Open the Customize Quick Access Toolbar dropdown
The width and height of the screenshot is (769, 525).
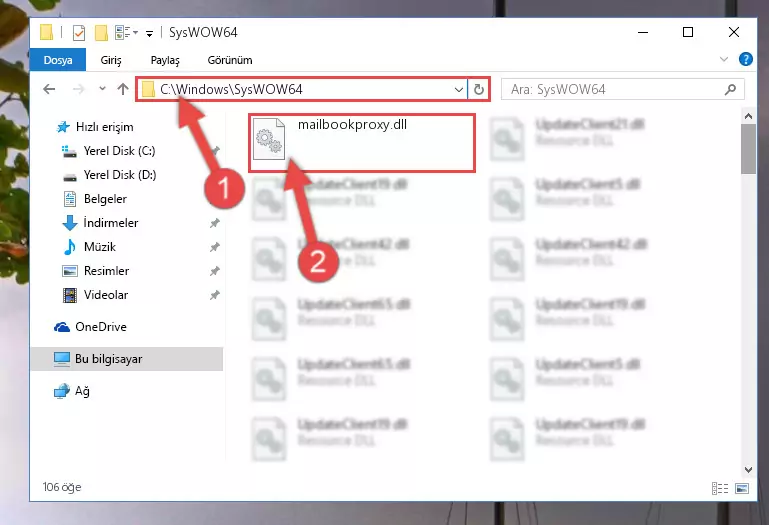(149, 33)
